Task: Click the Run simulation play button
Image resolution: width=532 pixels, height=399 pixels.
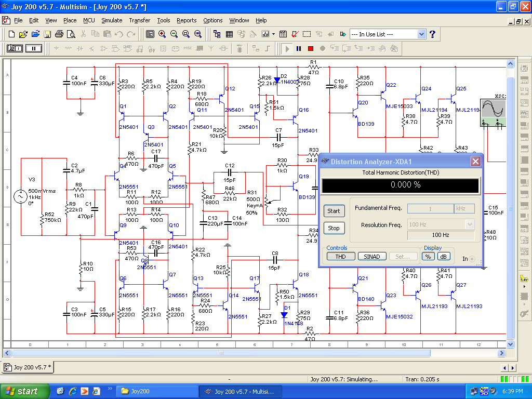Action: [x=287, y=49]
